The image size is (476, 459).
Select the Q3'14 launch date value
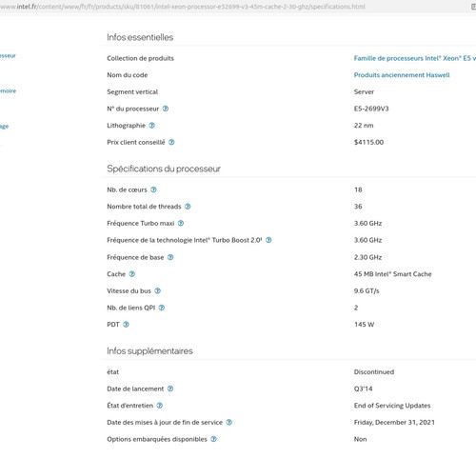[364, 389]
